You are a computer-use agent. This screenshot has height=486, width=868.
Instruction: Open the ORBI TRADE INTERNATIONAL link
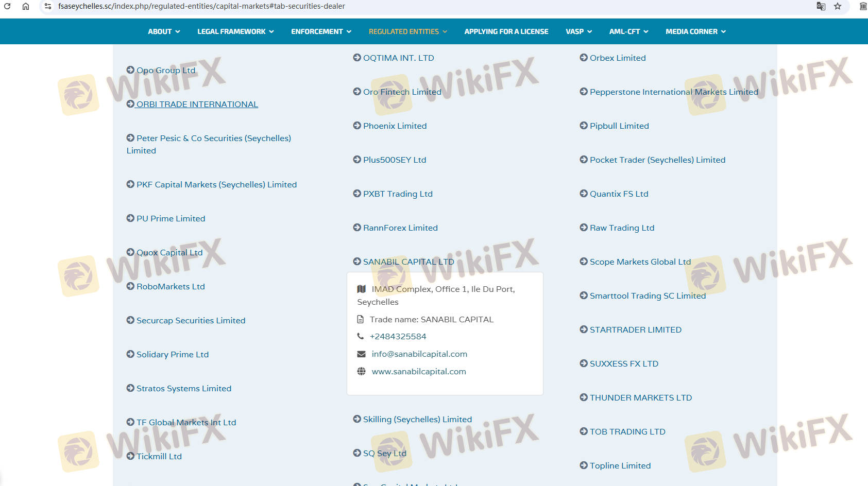(x=192, y=104)
